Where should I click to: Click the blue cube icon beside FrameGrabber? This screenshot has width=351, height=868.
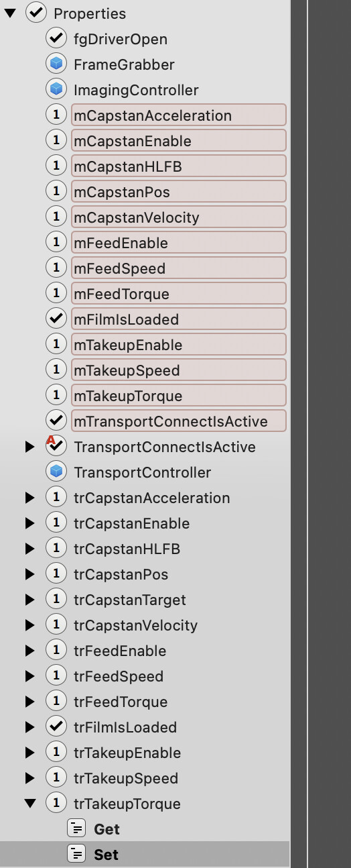pos(56,64)
